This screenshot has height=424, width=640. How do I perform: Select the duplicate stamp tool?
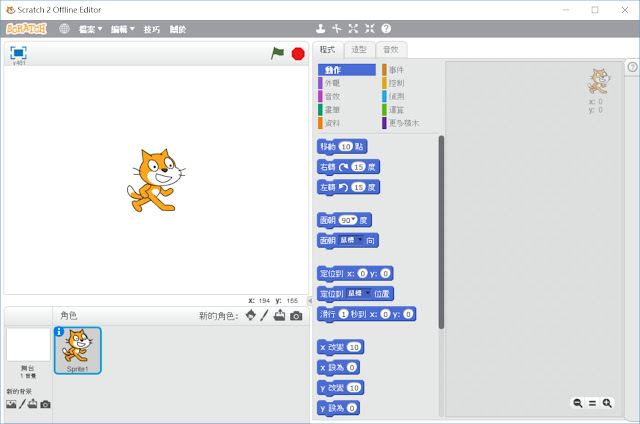(320, 29)
